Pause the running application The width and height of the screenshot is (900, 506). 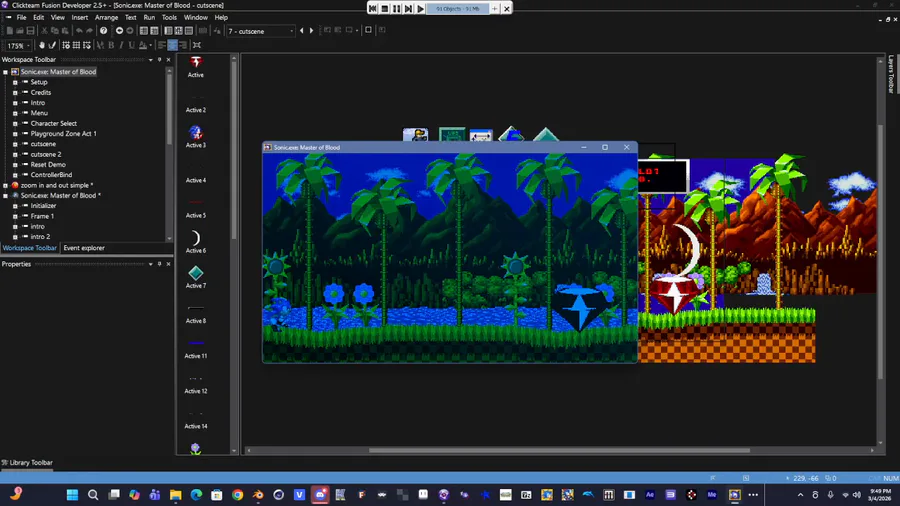pyautogui.click(x=397, y=9)
